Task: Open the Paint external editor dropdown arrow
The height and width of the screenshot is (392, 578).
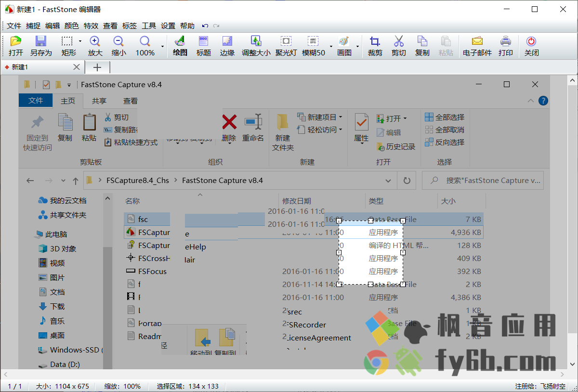Action: pos(357,47)
